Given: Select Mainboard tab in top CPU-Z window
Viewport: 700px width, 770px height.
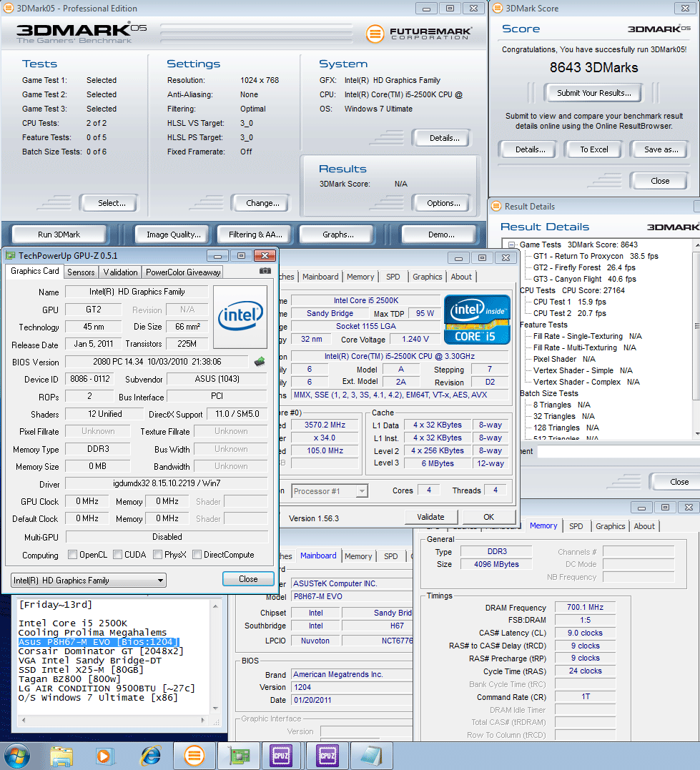Looking at the screenshot, I should coord(320,277).
